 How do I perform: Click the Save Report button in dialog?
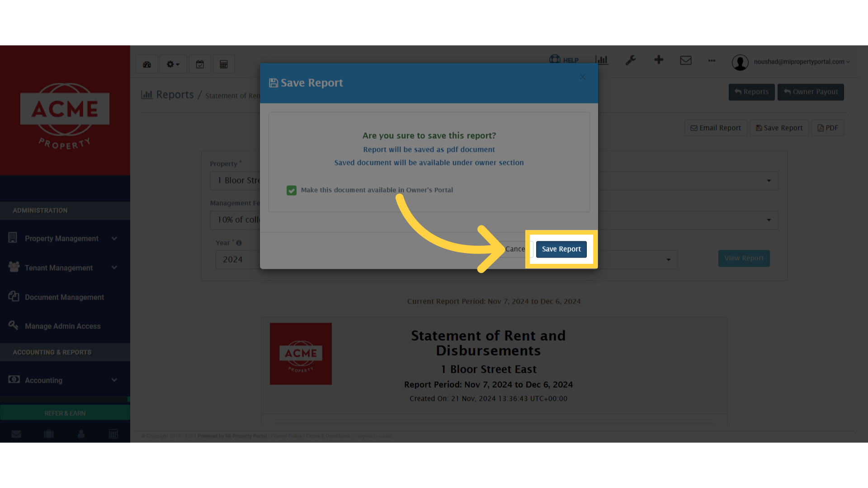click(561, 249)
